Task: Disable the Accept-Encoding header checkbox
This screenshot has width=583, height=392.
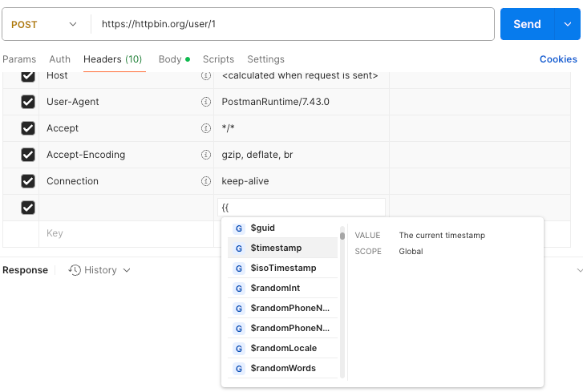Action: tap(28, 155)
